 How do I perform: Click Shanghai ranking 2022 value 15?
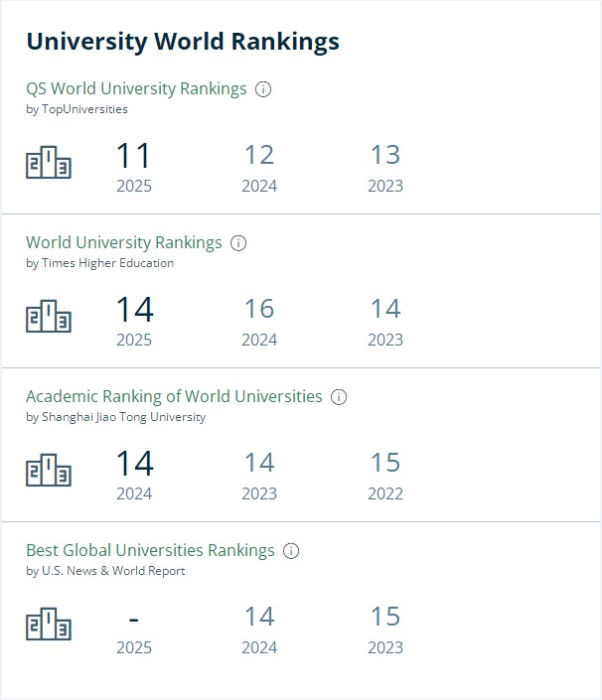pos(385,463)
